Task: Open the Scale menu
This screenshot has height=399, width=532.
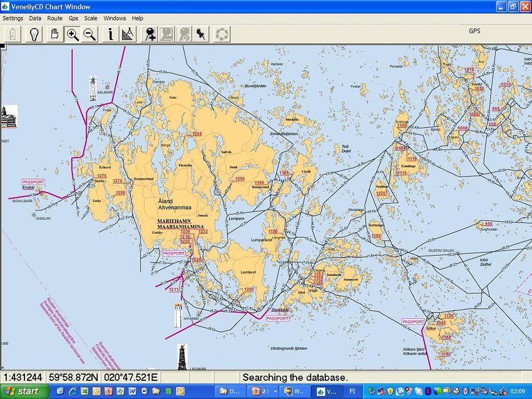Action: tap(91, 18)
